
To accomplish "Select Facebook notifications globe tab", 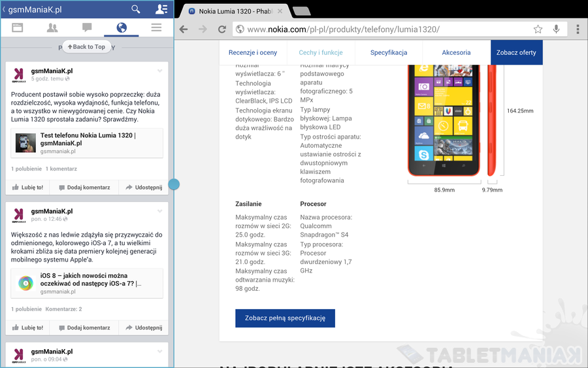I will tap(122, 27).
